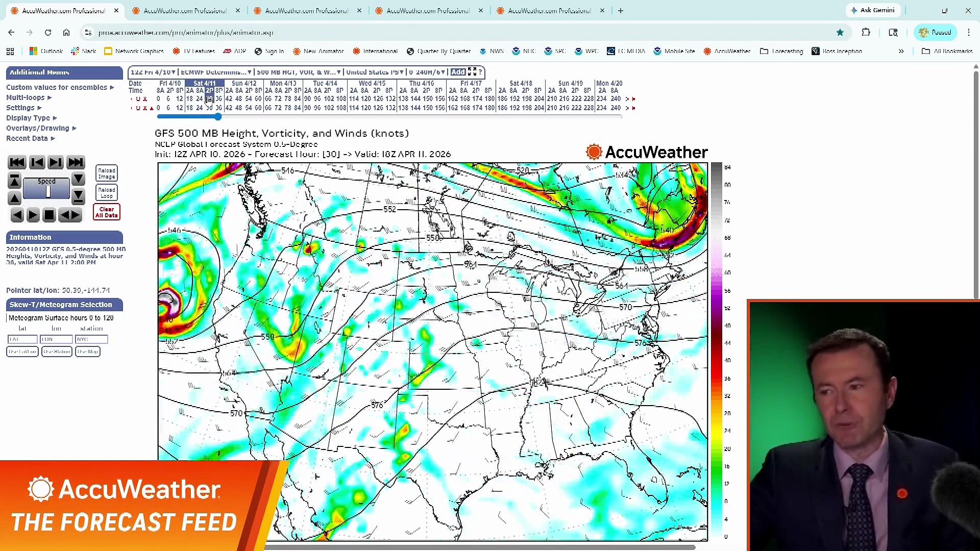Image resolution: width=980 pixels, height=551 pixels.
Task: Open the ECMWF model selector dropdown
Action: click(216, 72)
